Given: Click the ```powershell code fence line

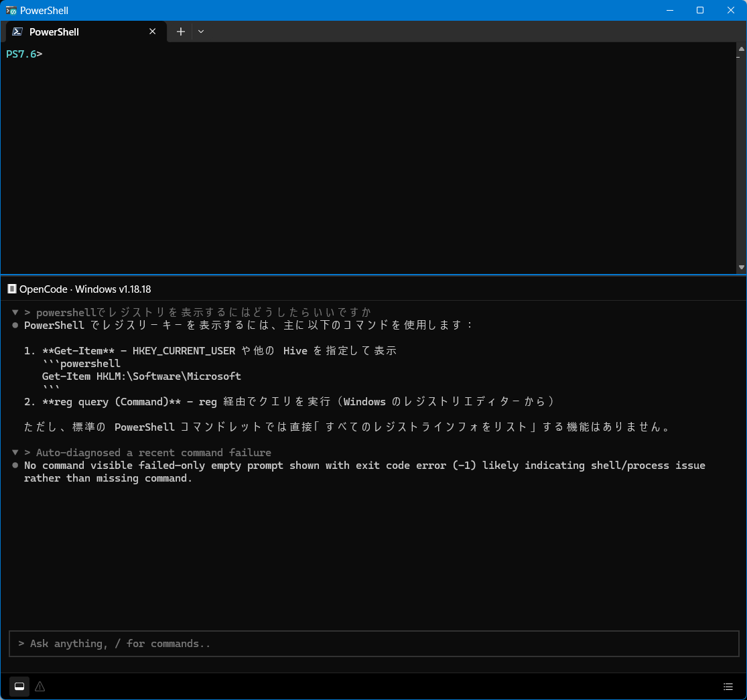Looking at the screenshot, I should [81, 364].
